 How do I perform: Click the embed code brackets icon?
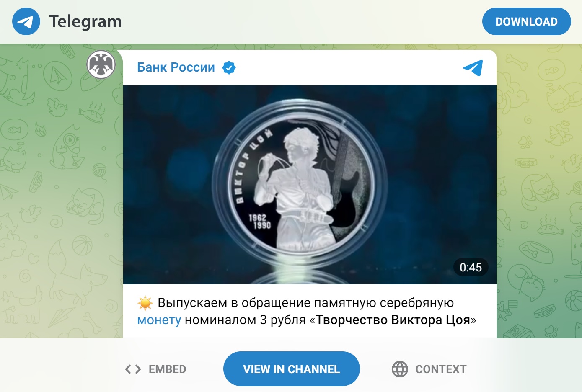click(133, 369)
